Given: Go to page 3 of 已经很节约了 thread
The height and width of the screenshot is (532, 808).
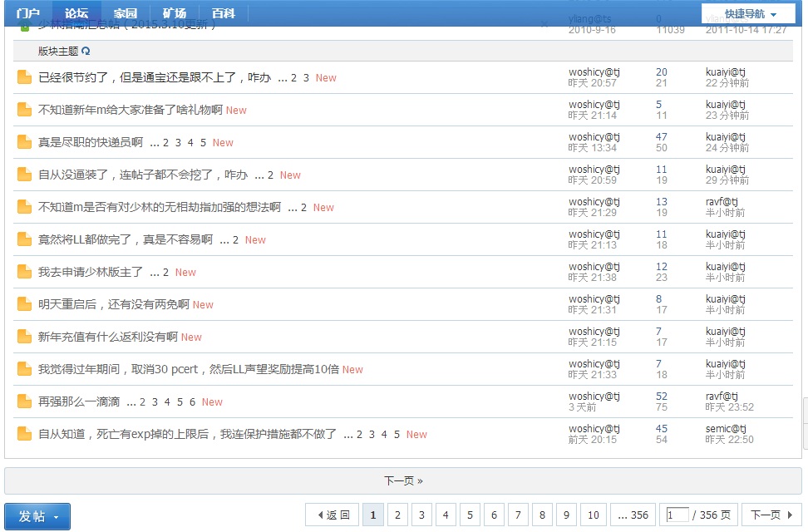Looking at the screenshot, I should pyautogui.click(x=306, y=78).
